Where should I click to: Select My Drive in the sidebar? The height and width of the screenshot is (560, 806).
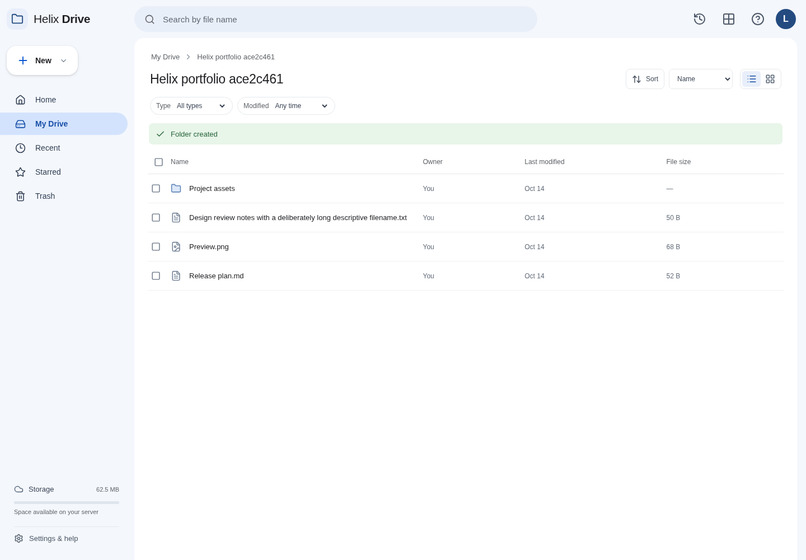(64, 124)
